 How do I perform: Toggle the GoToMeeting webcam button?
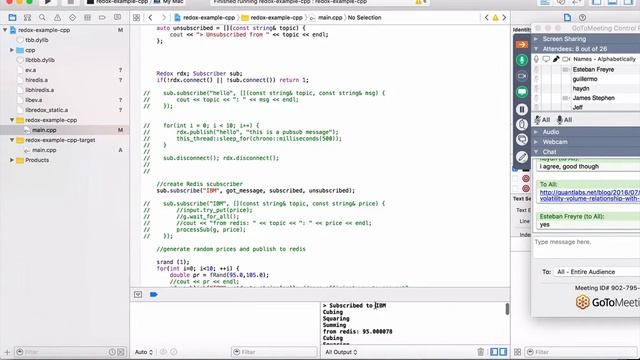pyautogui.click(x=522, y=76)
